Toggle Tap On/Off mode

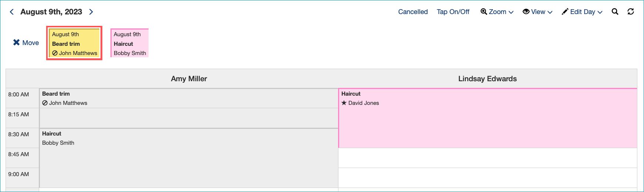tap(453, 12)
